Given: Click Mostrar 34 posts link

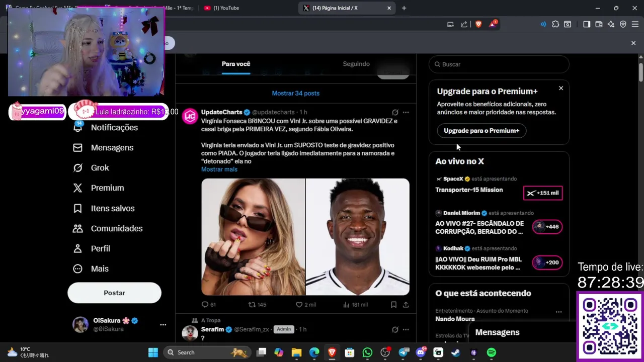Looking at the screenshot, I should coord(296,93).
